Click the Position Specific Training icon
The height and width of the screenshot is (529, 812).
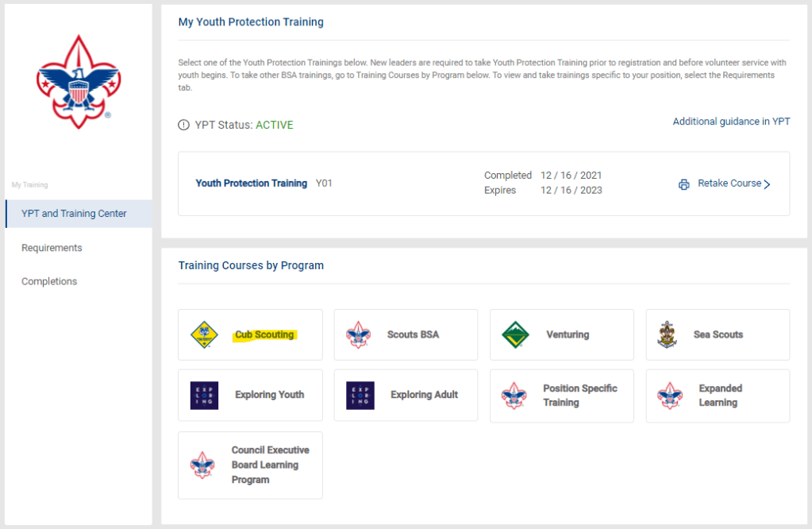[515, 396]
